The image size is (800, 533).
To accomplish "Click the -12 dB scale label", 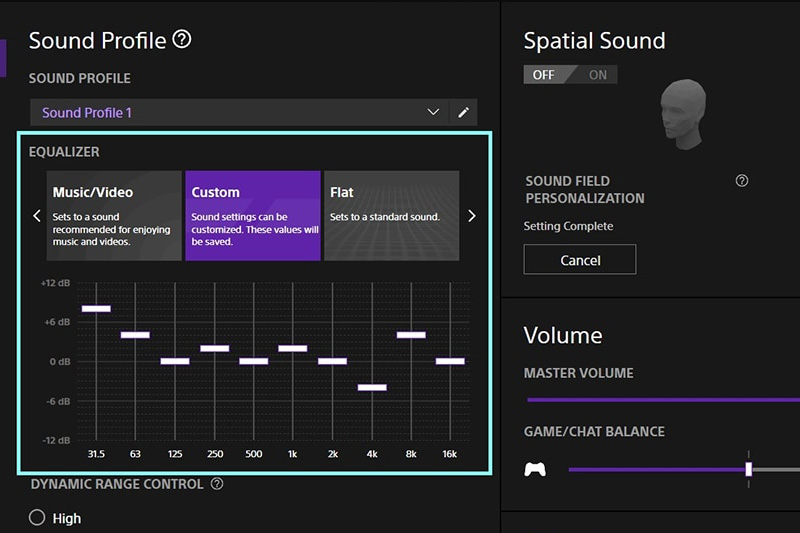I will point(57,440).
